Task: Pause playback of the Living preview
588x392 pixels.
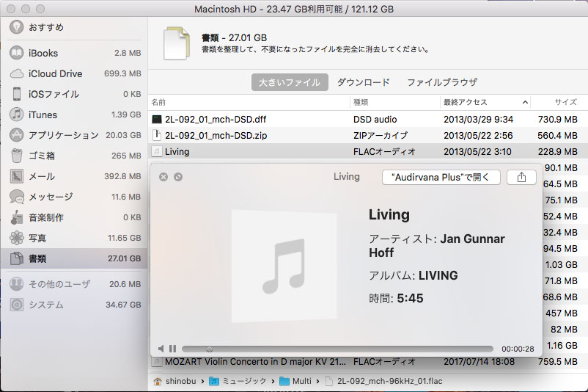Action: (172, 349)
